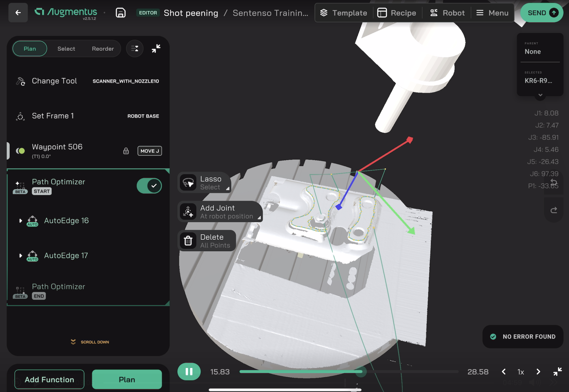The width and height of the screenshot is (569, 392).
Task: Open the Recipe menu
Action: [397, 13]
